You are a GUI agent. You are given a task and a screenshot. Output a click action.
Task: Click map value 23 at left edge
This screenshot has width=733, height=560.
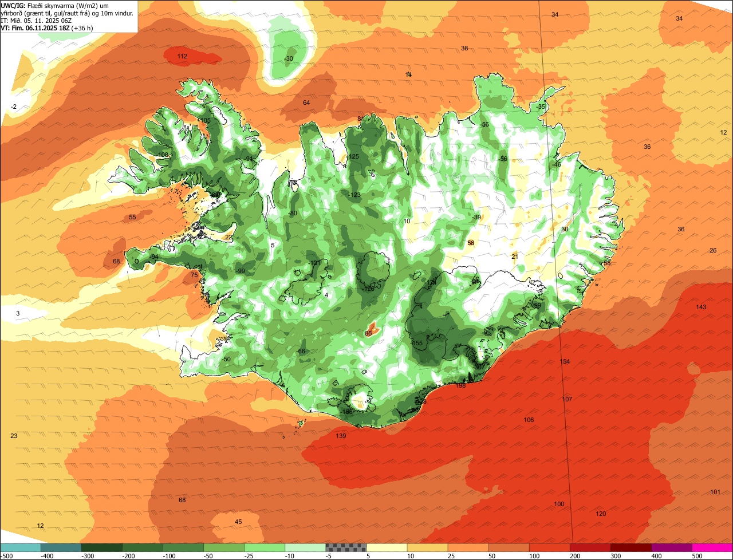click(14, 436)
